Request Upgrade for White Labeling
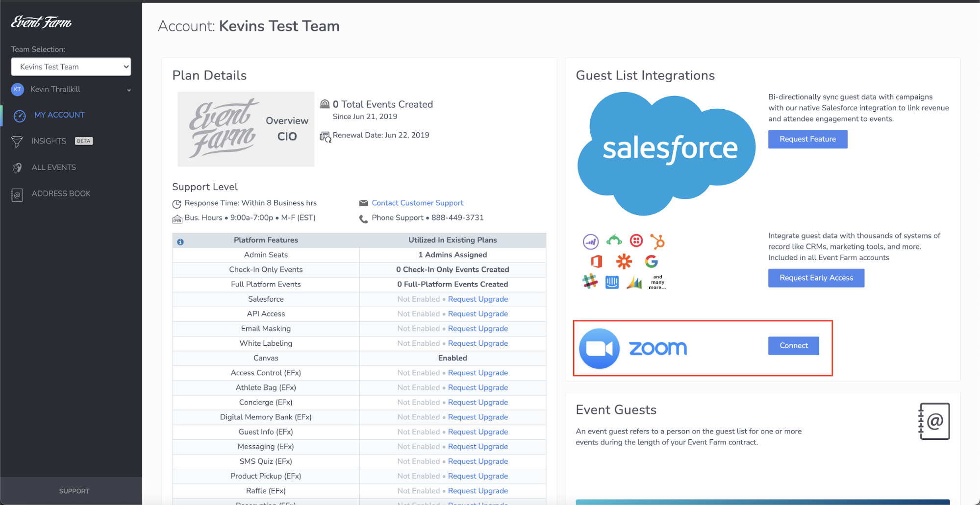Image resolution: width=980 pixels, height=505 pixels. click(x=478, y=343)
